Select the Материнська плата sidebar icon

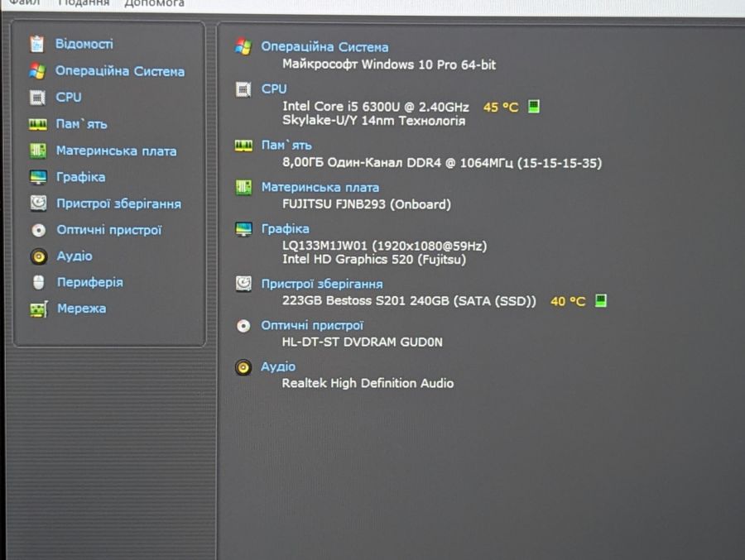(x=38, y=151)
